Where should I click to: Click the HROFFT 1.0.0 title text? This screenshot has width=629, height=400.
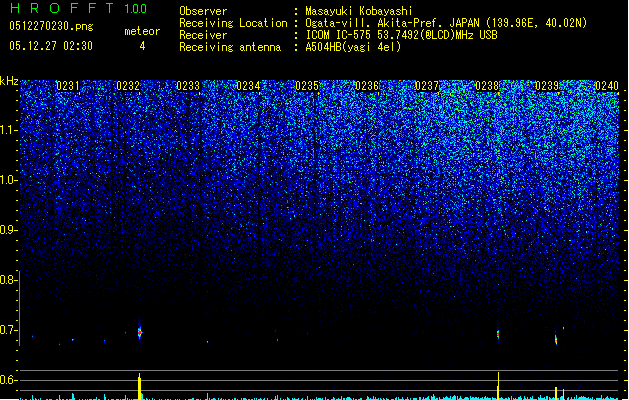pos(78,8)
